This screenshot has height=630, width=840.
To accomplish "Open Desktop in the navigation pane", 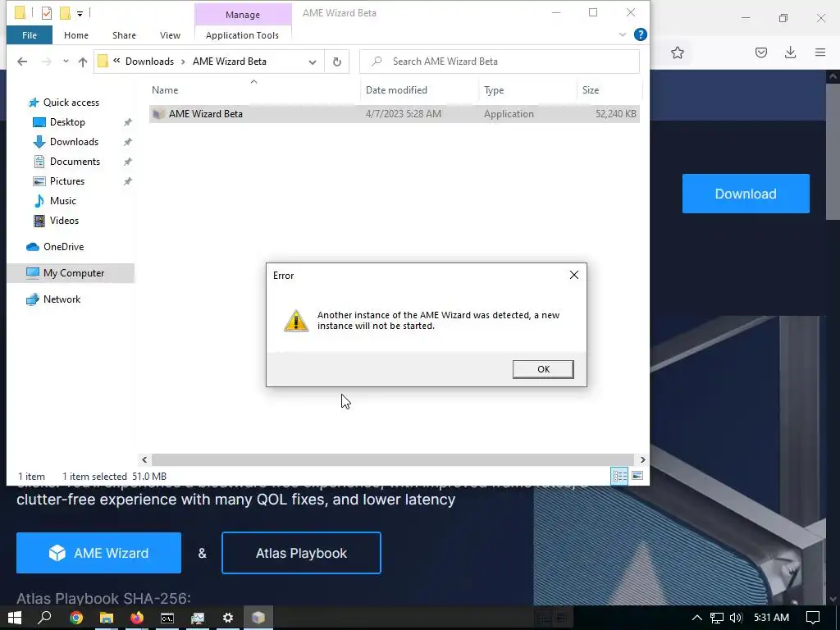I will 67,122.
